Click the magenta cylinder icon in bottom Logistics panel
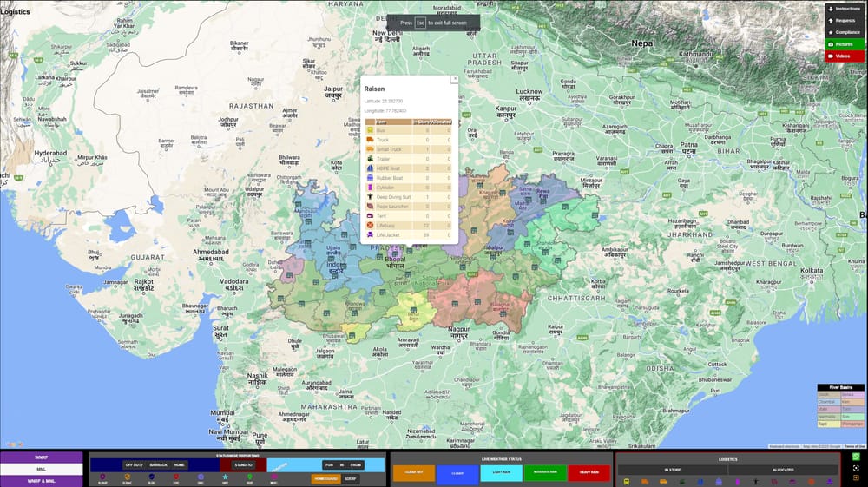Image resolution: width=868 pixels, height=487 pixels. (737, 482)
